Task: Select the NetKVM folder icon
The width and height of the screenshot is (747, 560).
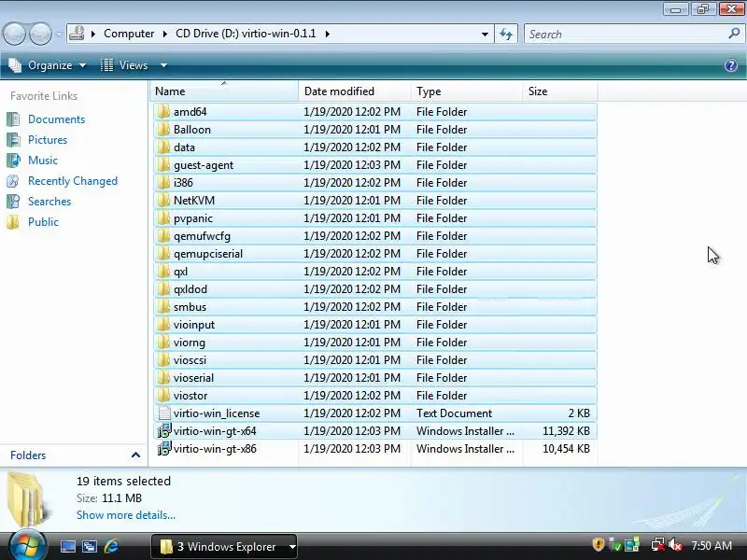Action: tap(163, 201)
